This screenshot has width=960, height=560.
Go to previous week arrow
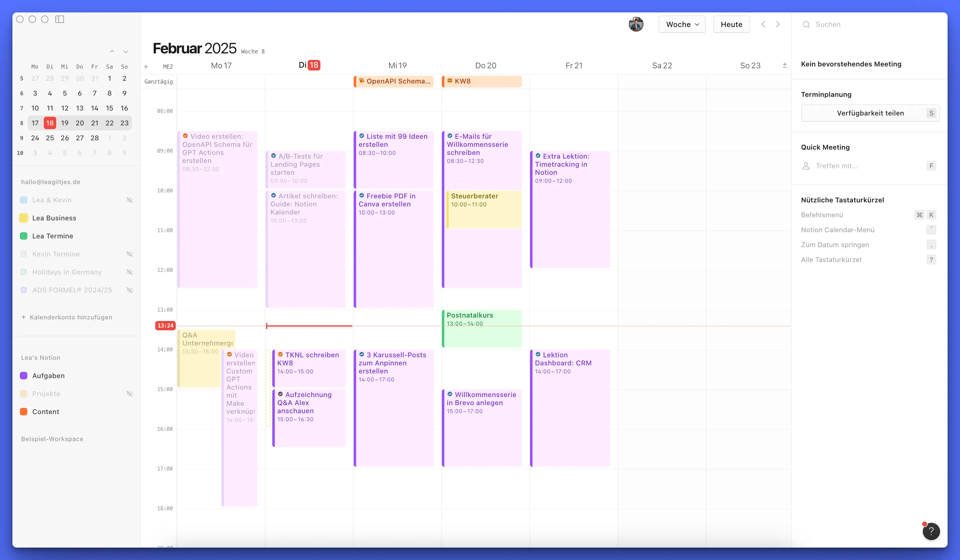click(x=763, y=25)
